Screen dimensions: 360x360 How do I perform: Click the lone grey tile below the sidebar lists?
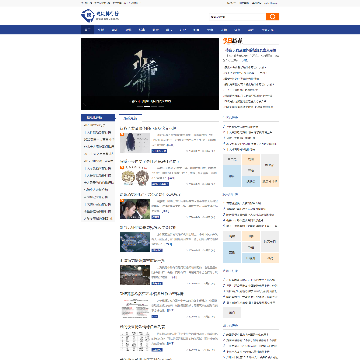[232, 312]
